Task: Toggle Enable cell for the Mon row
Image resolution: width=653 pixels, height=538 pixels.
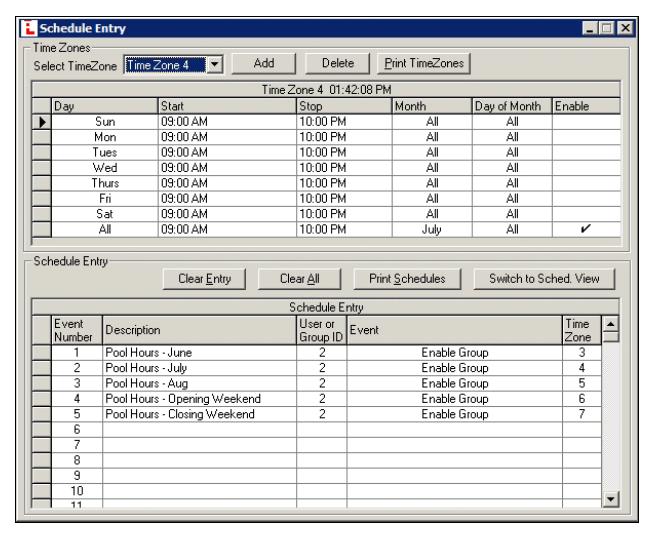Action: click(x=586, y=137)
